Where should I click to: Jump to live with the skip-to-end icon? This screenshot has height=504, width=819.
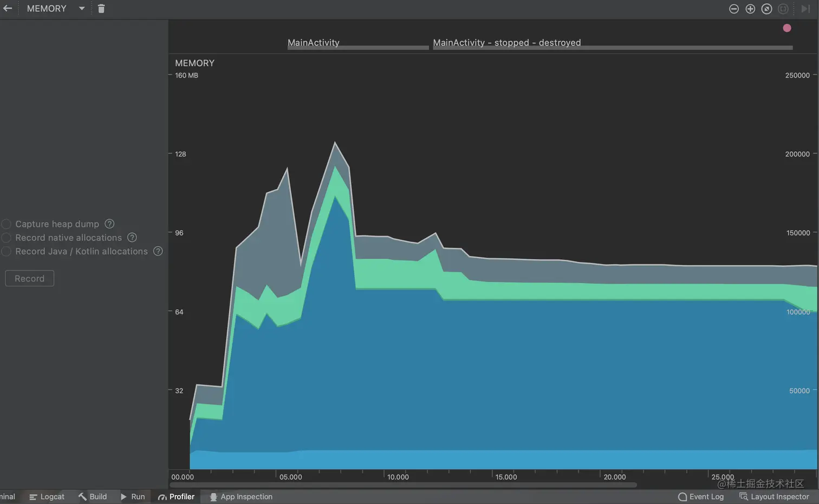coord(805,9)
